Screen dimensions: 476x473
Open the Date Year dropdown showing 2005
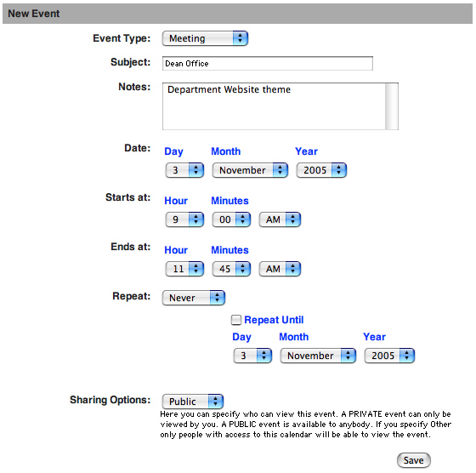click(x=321, y=170)
